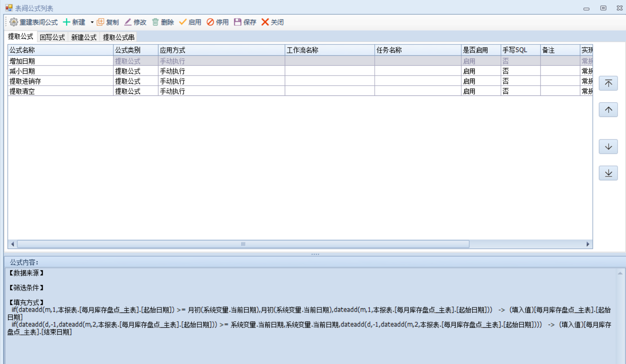The width and height of the screenshot is (626, 364).
Task: Select the 提取公式串 tab
Action: (119, 37)
